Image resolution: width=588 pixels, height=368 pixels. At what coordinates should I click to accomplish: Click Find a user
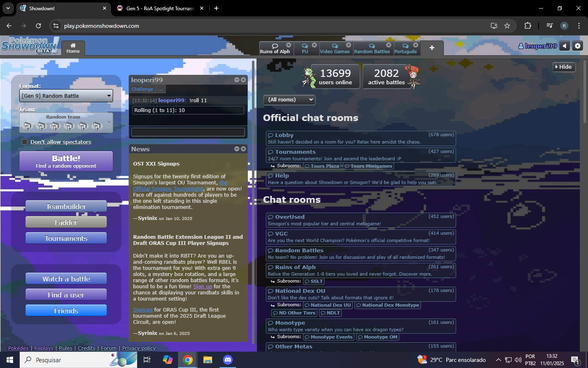point(66,295)
